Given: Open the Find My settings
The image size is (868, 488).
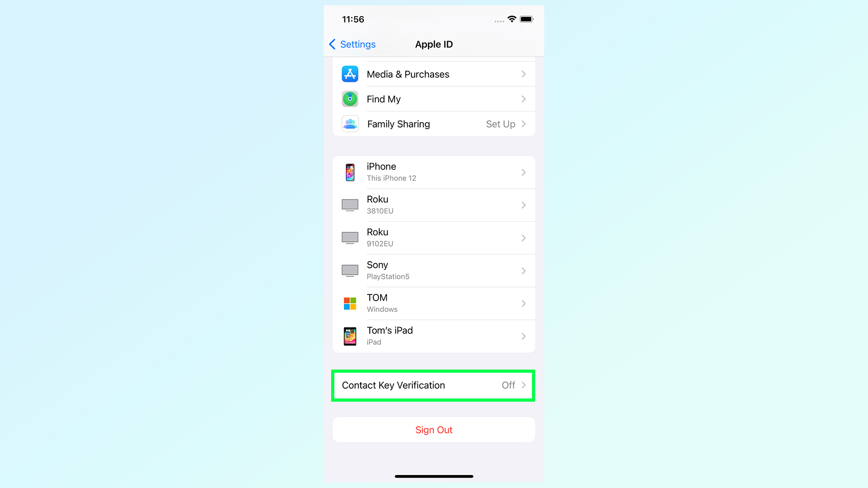Looking at the screenshot, I should [x=434, y=99].
